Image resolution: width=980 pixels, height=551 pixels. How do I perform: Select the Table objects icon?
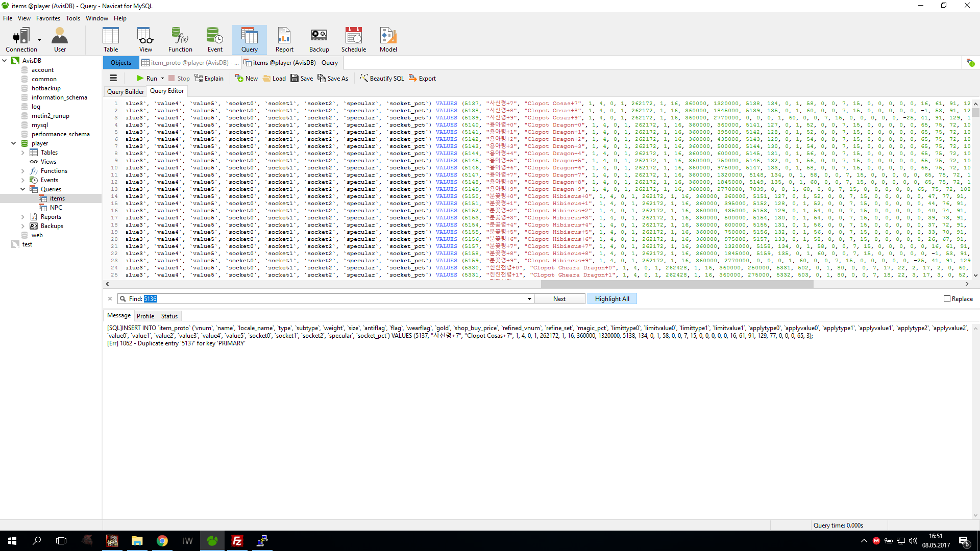pos(111,40)
